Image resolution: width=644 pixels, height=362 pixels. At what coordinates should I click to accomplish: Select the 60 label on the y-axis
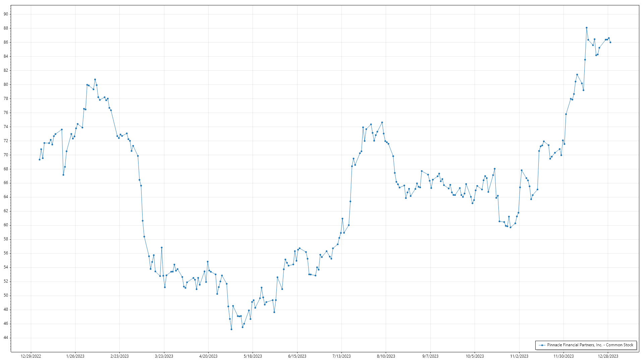pyautogui.click(x=6, y=225)
